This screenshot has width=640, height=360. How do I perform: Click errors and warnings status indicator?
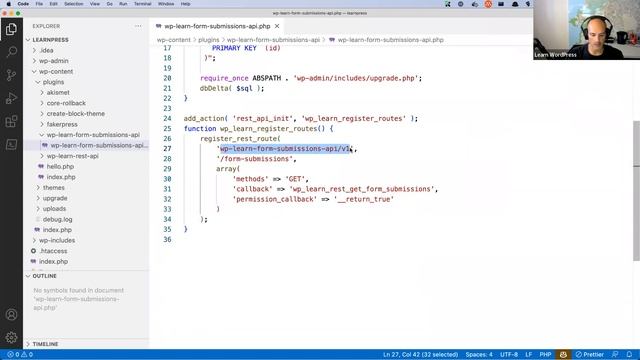[20, 355]
